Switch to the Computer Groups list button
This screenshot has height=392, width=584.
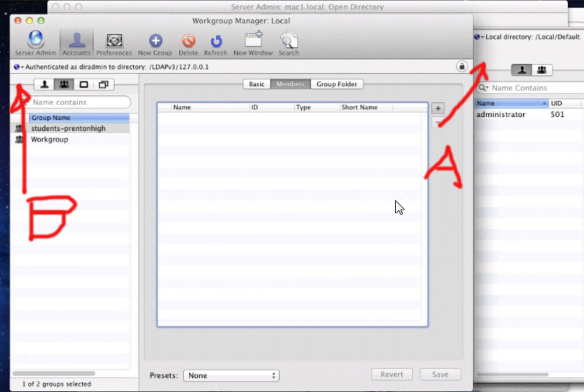point(103,85)
